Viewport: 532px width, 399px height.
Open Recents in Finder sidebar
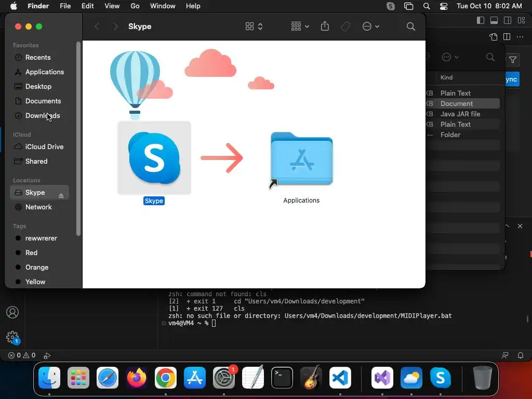[x=37, y=57]
